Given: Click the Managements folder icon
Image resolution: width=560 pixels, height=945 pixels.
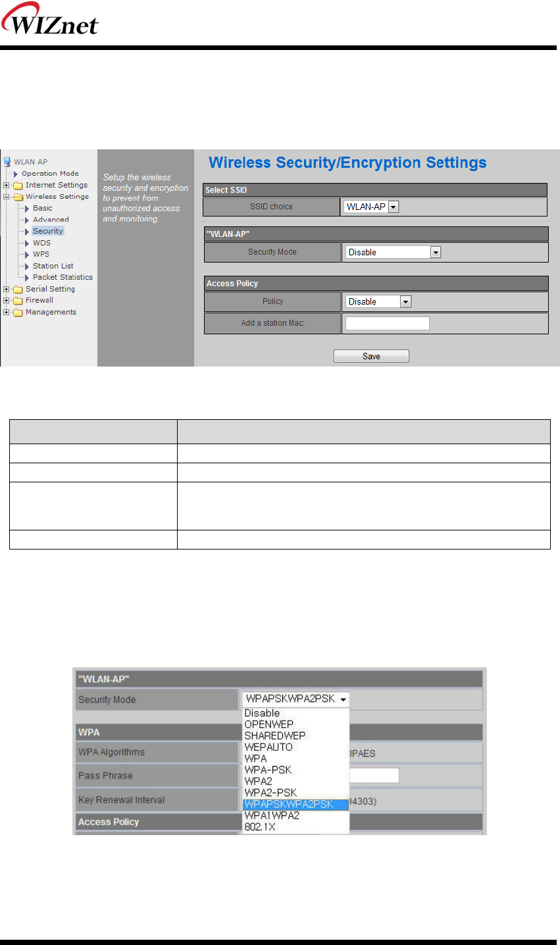Looking at the screenshot, I should (18, 313).
